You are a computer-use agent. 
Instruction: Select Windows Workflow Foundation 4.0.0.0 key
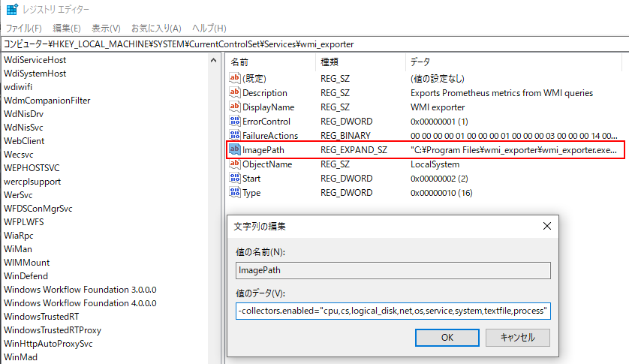point(80,303)
